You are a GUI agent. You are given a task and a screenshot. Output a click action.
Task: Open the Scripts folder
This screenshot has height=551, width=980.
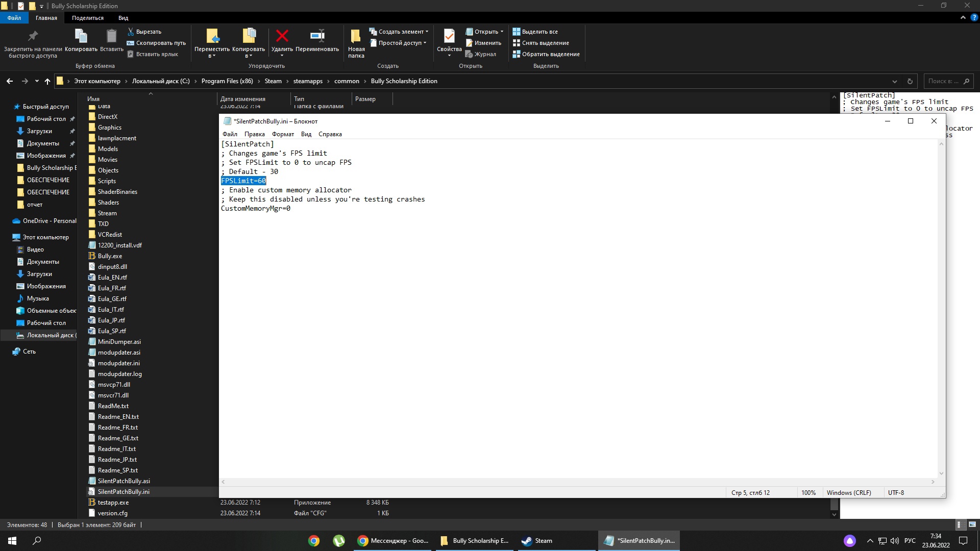[107, 181]
